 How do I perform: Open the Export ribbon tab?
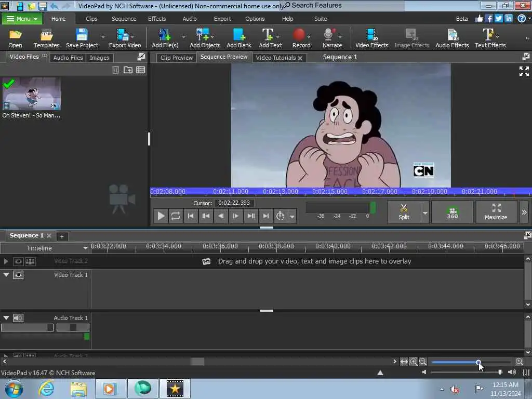tap(222, 19)
